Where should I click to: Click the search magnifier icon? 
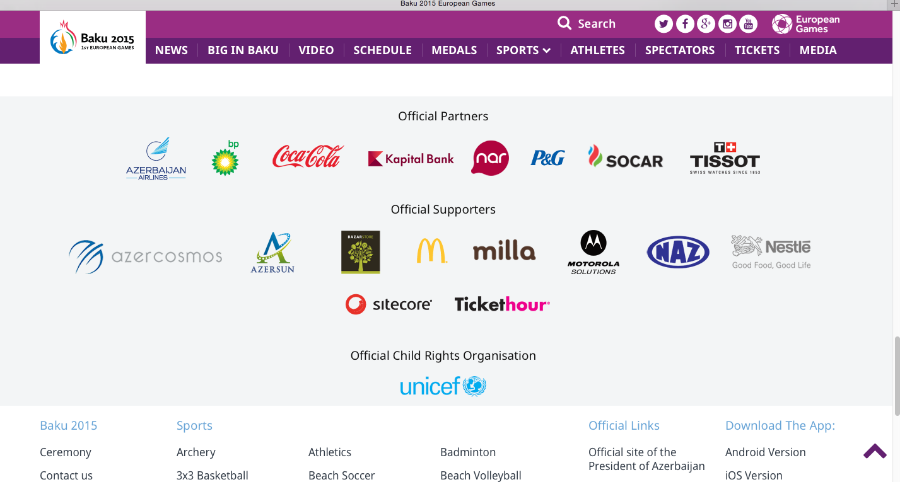click(564, 23)
